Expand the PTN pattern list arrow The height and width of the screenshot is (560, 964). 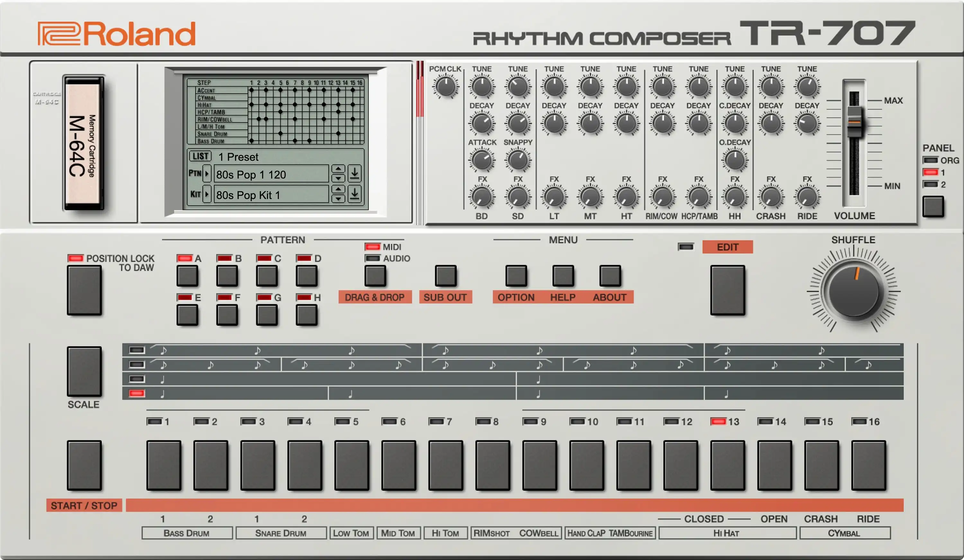click(207, 173)
